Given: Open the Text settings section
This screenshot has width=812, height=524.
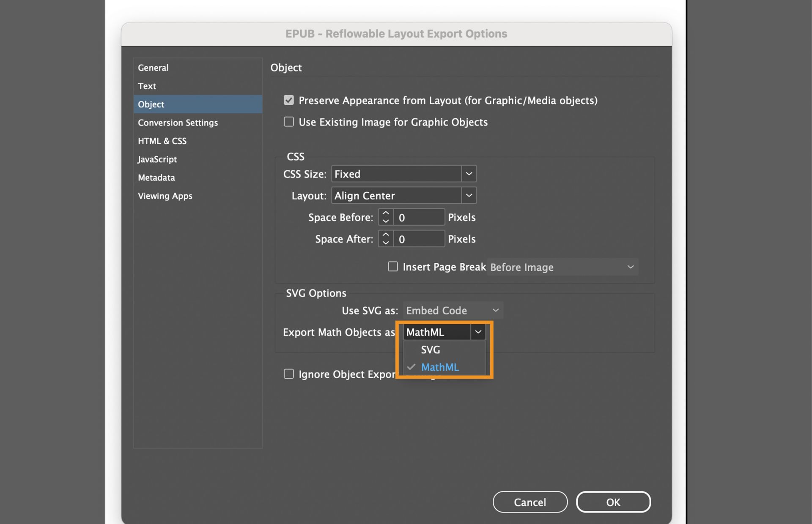Looking at the screenshot, I should point(147,86).
